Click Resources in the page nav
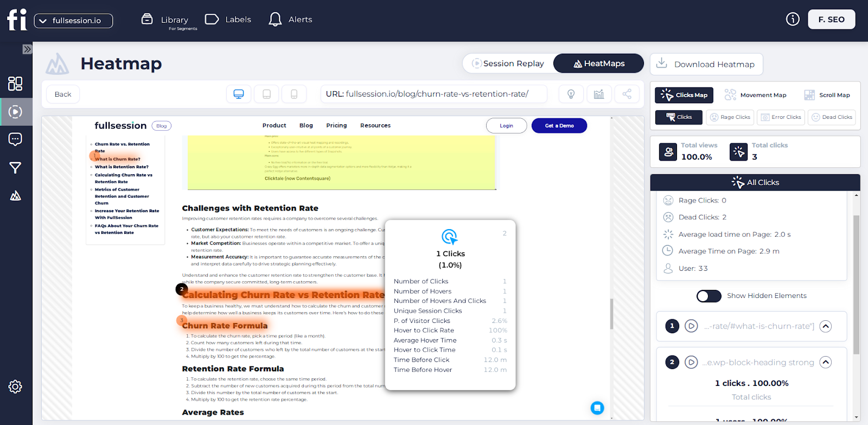The width and height of the screenshot is (868, 425). click(375, 125)
